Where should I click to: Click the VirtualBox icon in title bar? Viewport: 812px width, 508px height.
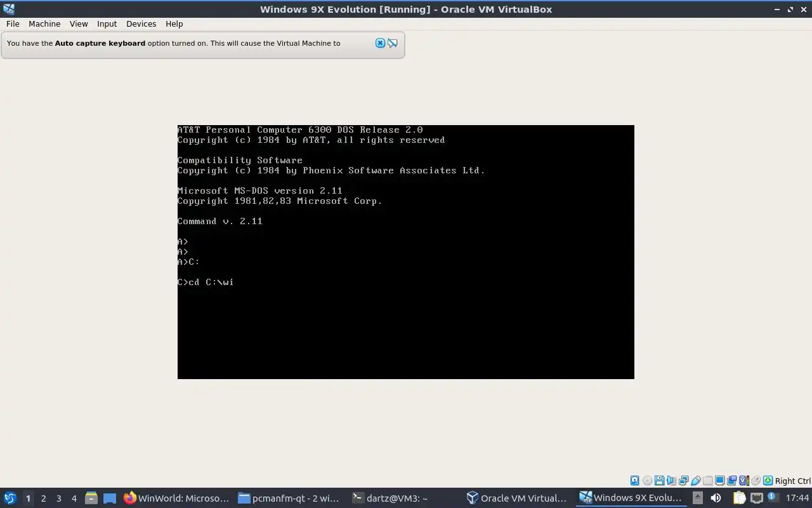[x=8, y=9]
